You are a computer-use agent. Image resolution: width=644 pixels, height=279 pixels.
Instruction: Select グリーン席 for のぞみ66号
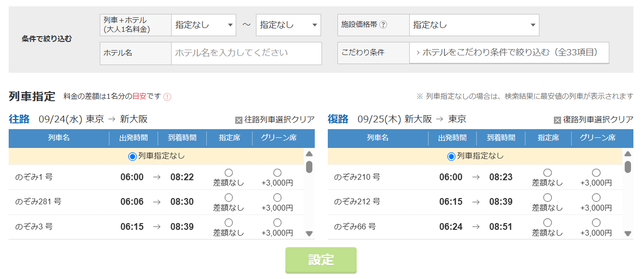[x=596, y=223]
